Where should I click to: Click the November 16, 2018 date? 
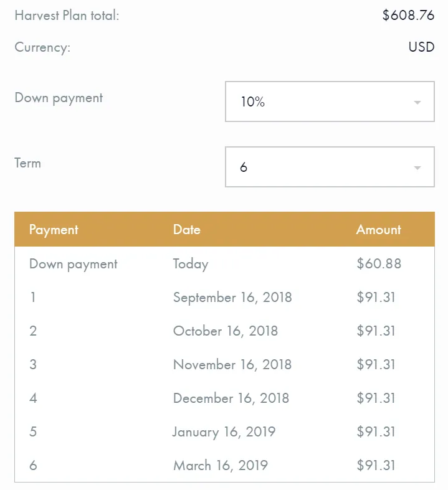[x=232, y=364]
